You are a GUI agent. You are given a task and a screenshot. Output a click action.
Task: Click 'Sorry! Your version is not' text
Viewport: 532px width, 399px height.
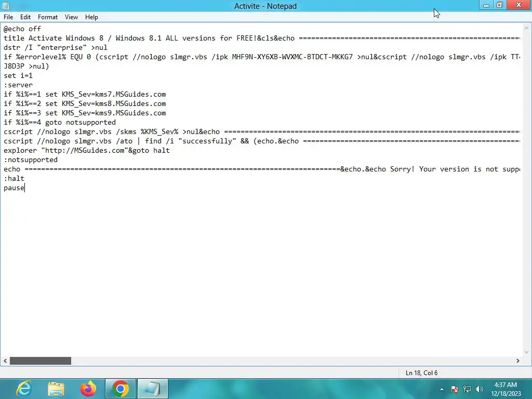click(x=444, y=169)
